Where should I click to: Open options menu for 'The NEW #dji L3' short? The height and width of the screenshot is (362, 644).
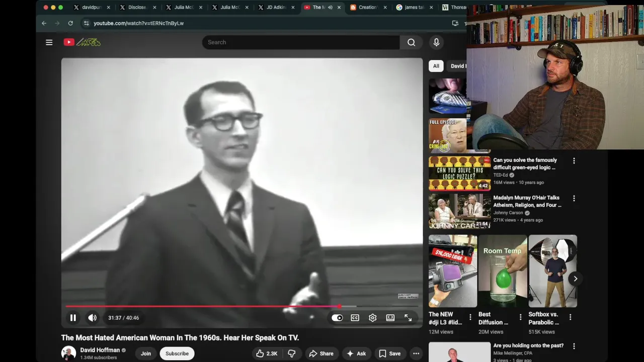point(470,317)
